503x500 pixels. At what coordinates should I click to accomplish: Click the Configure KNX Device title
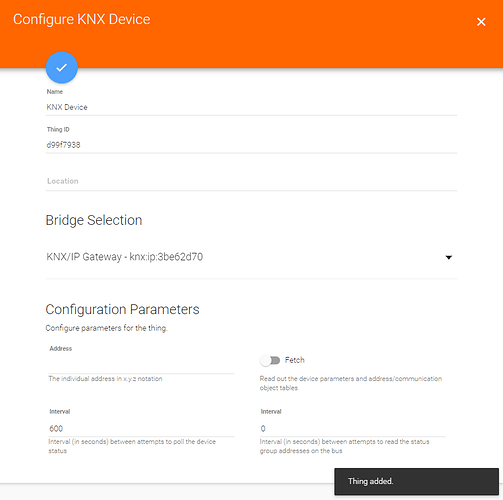pos(82,19)
